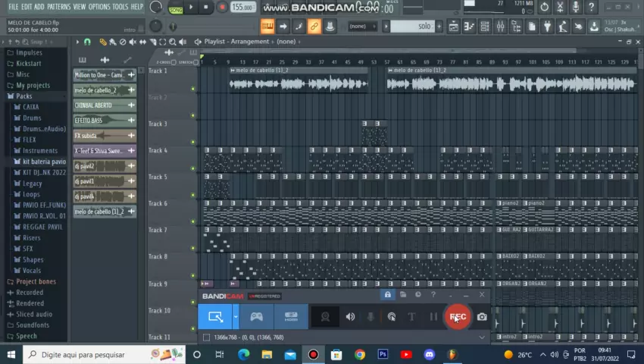Toggle Bandicam's speaker sound recording
644x364 pixels.
[350, 317]
